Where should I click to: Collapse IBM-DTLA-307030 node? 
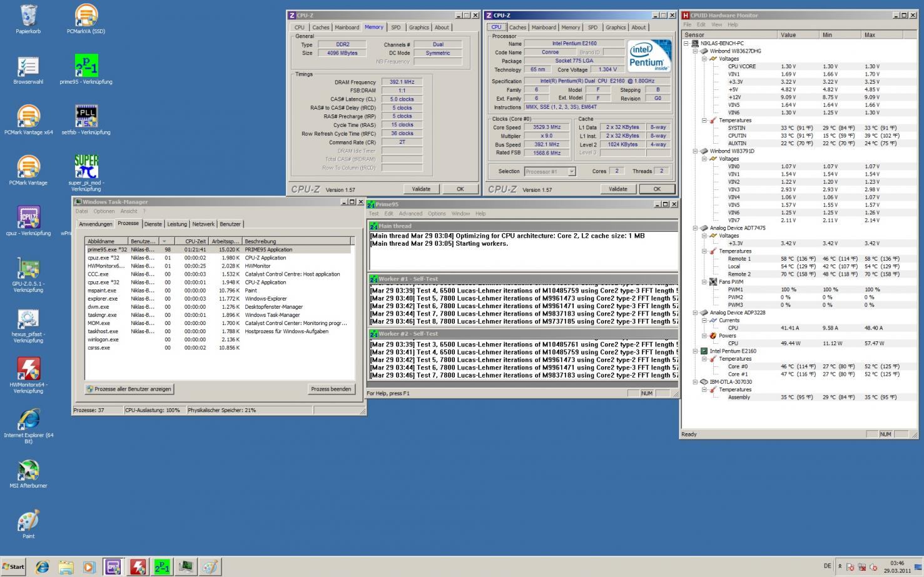point(696,382)
